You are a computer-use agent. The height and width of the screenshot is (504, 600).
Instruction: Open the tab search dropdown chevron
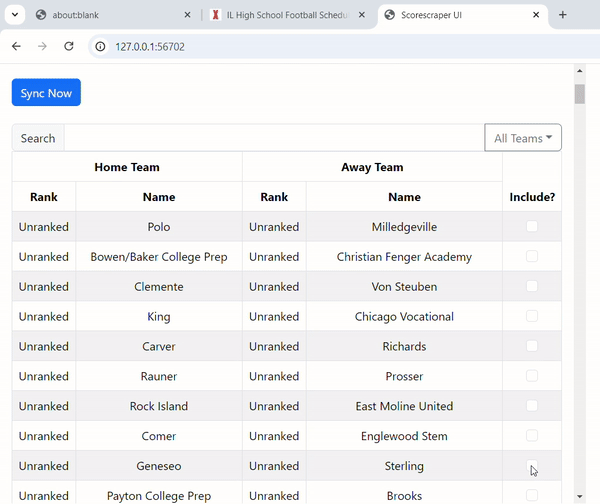pyautogui.click(x=15, y=15)
